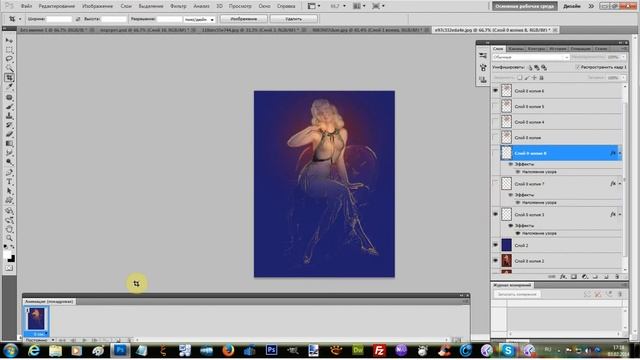
Task: Open the Окно menu
Action: tap(264, 6)
